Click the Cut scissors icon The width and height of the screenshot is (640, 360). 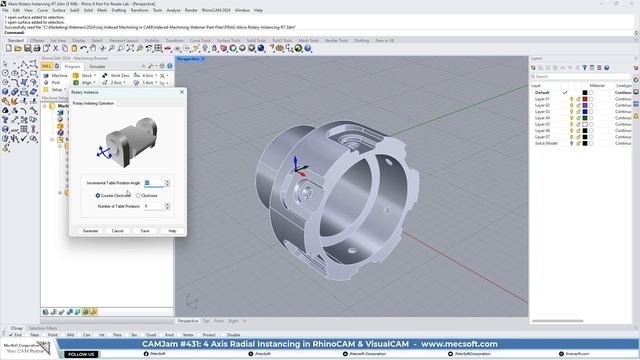56,48
